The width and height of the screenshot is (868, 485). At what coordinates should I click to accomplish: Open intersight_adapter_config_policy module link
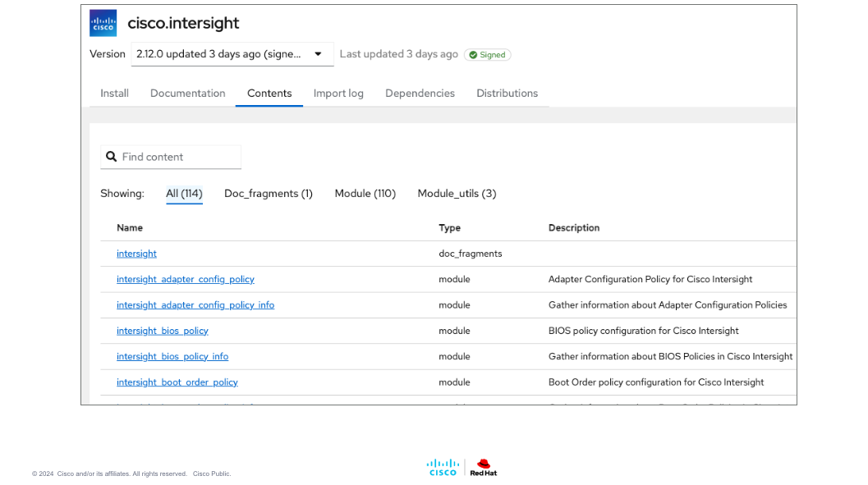pyautogui.click(x=186, y=280)
